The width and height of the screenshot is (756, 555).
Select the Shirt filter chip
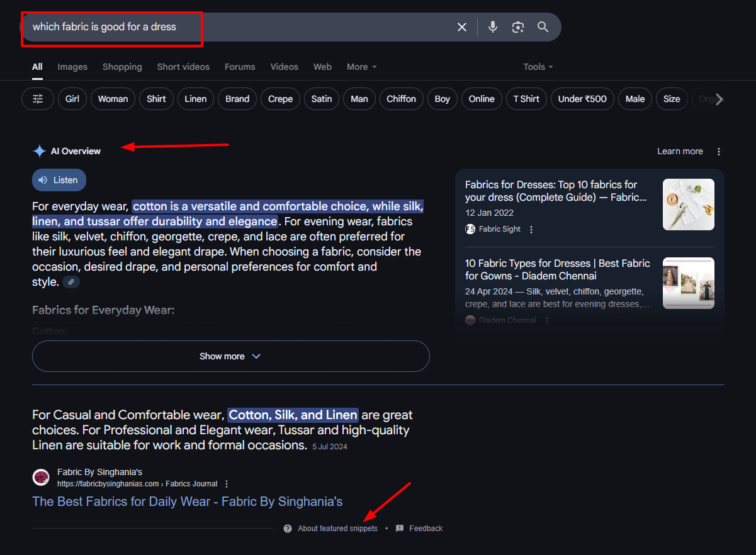pos(156,99)
